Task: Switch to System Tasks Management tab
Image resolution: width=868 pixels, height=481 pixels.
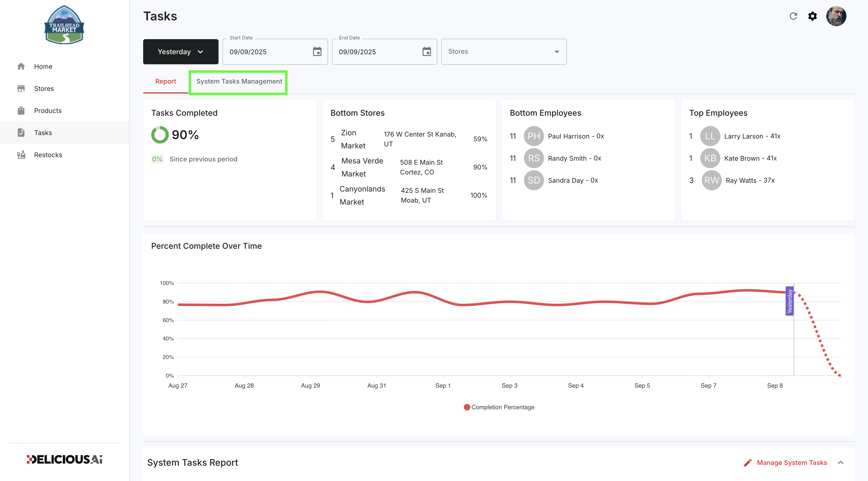Action: [239, 82]
